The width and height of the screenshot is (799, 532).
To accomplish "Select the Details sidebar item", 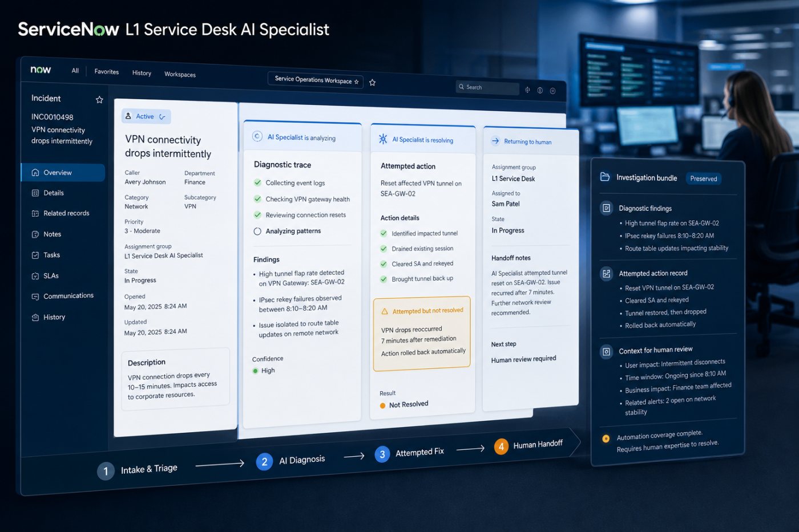I will (x=54, y=193).
